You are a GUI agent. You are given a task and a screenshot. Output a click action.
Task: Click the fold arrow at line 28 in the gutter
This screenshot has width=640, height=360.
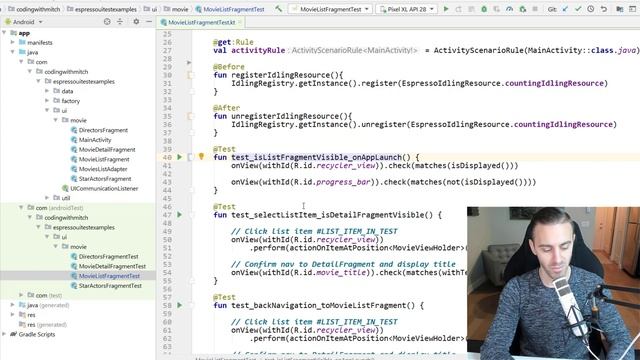tap(189, 62)
